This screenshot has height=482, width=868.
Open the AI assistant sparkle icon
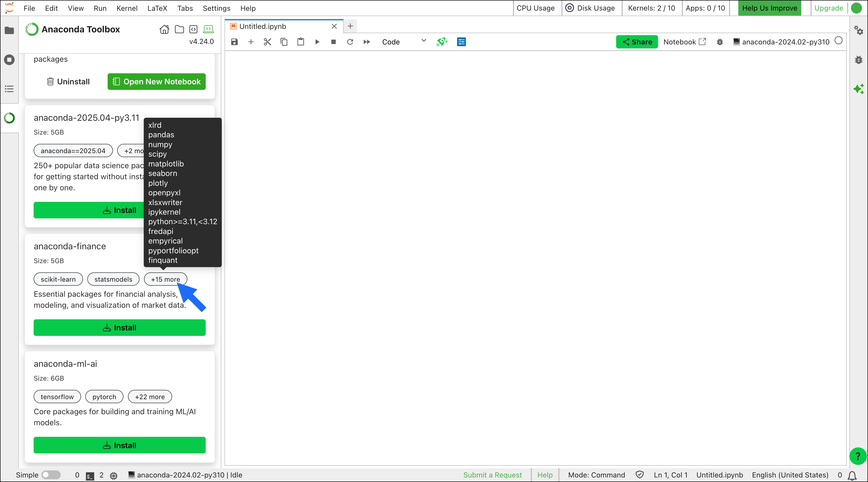(858, 89)
